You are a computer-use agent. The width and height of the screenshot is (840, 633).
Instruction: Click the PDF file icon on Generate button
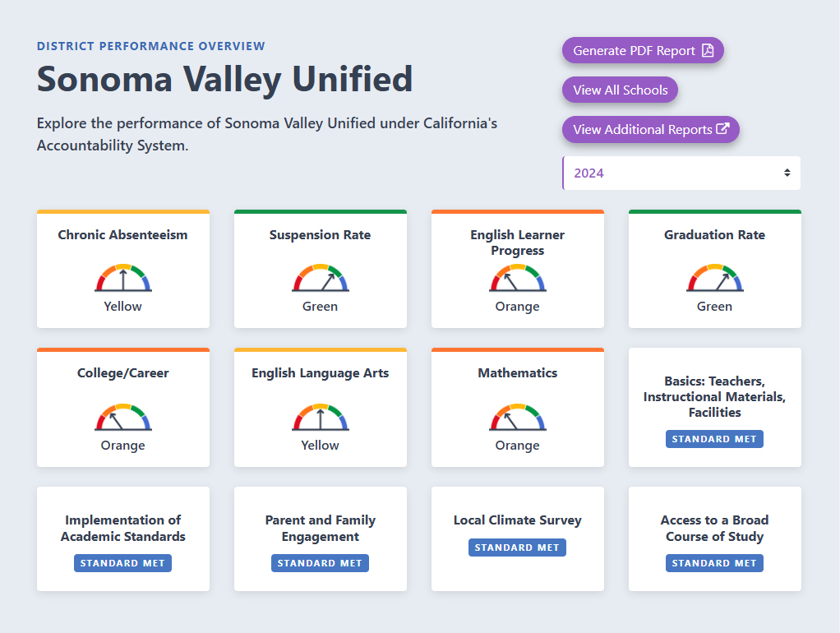(x=708, y=51)
